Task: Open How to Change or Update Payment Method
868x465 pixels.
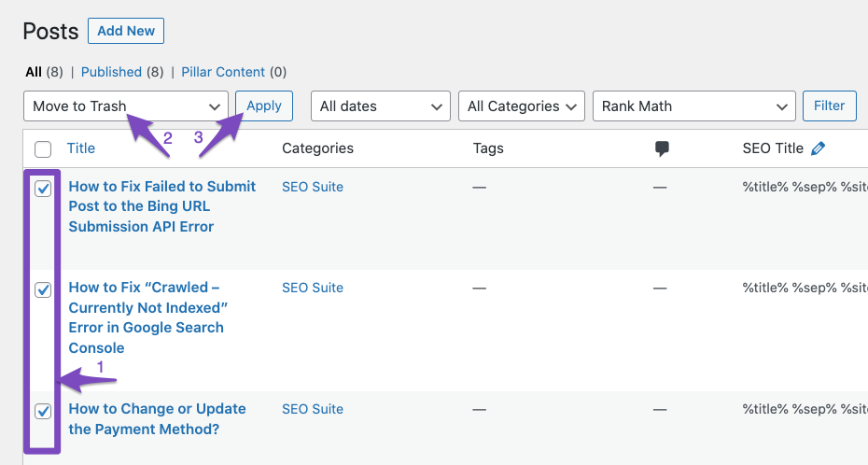Action: click(x=157, y=419)
